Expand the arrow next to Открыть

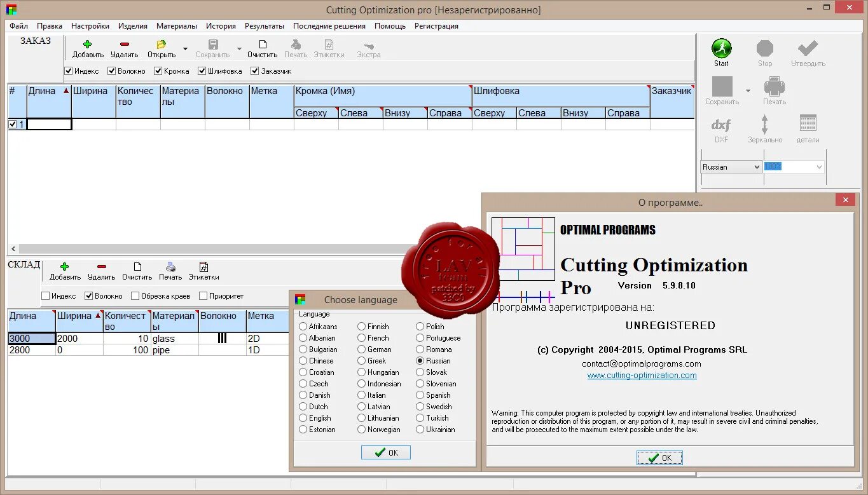pos(185,49)
